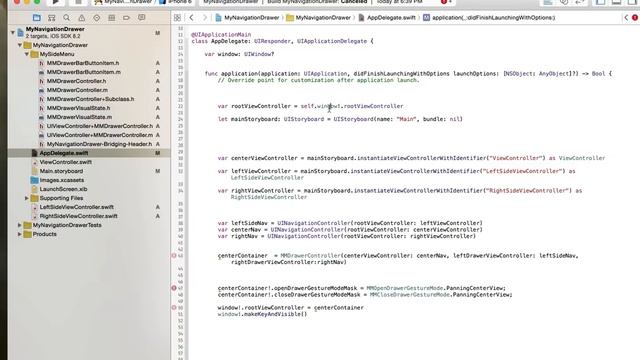
Task: Click error marker beside window!.rootViewController line
Action: tap(174, 307)
